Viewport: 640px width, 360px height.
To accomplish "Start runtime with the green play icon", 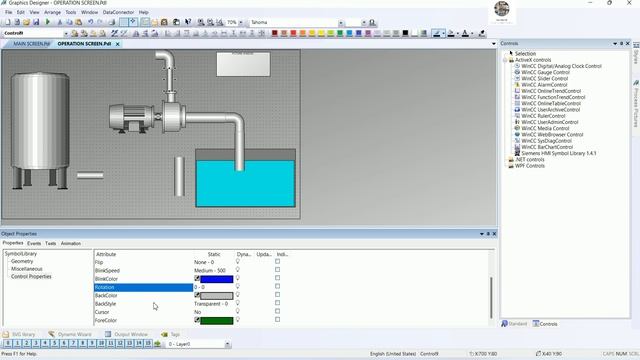I will [x=47, y=22].
